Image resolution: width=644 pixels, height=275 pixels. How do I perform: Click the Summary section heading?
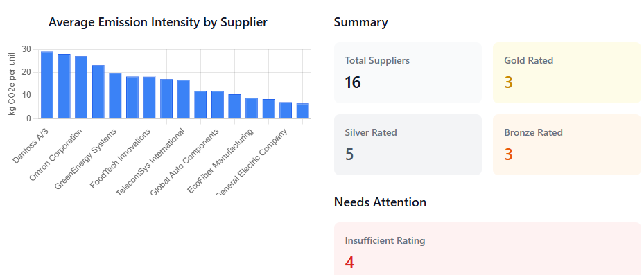360,22
